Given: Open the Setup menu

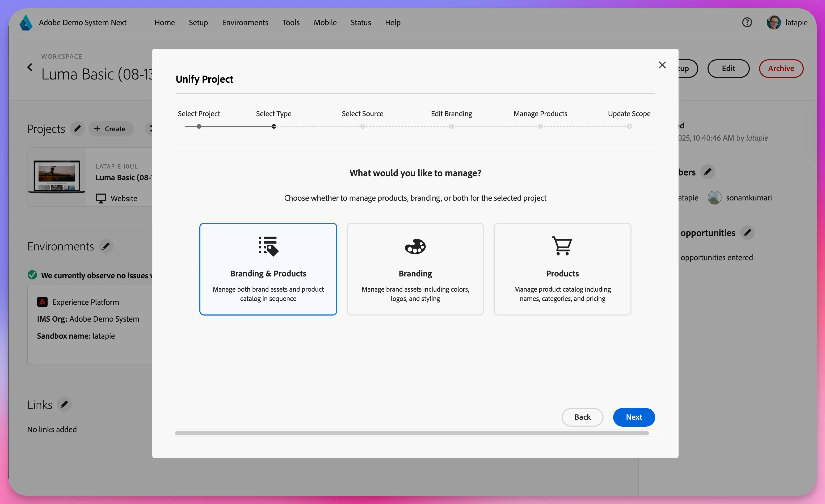Looking at the screenshot, I should pos(198,22).
